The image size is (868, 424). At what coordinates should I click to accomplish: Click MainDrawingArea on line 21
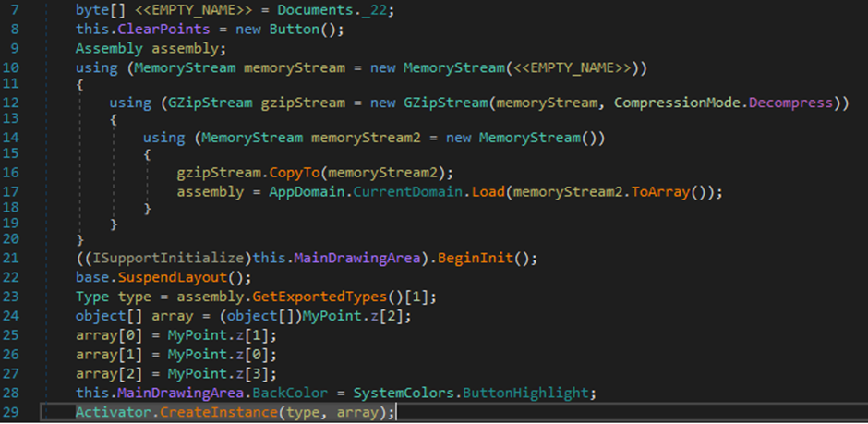tap(356, 258)
